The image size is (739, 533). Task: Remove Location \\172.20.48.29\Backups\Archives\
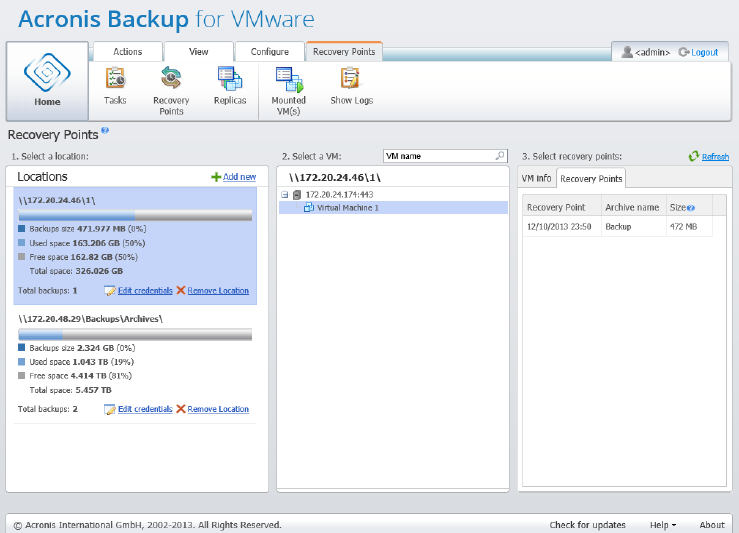tap(218, 409)
